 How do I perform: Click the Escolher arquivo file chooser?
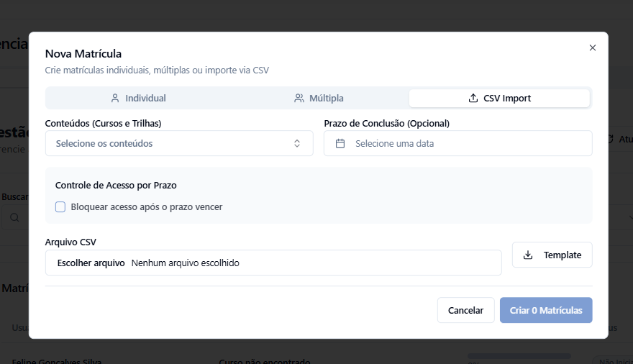91,263
